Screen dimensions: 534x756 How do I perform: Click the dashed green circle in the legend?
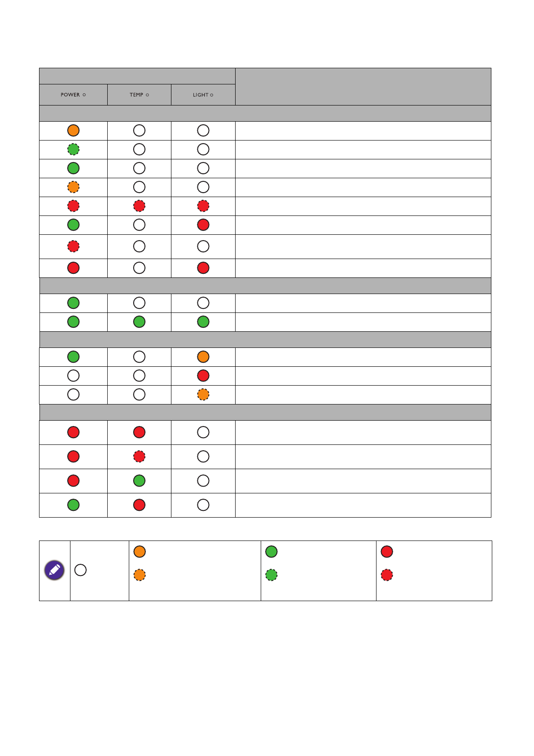(x=271, y=575)
